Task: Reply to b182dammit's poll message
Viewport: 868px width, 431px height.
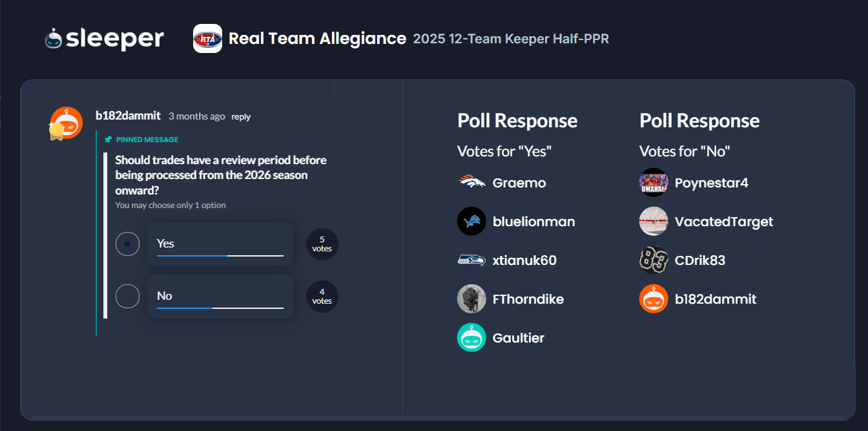Action: click(x=241, y=117)
